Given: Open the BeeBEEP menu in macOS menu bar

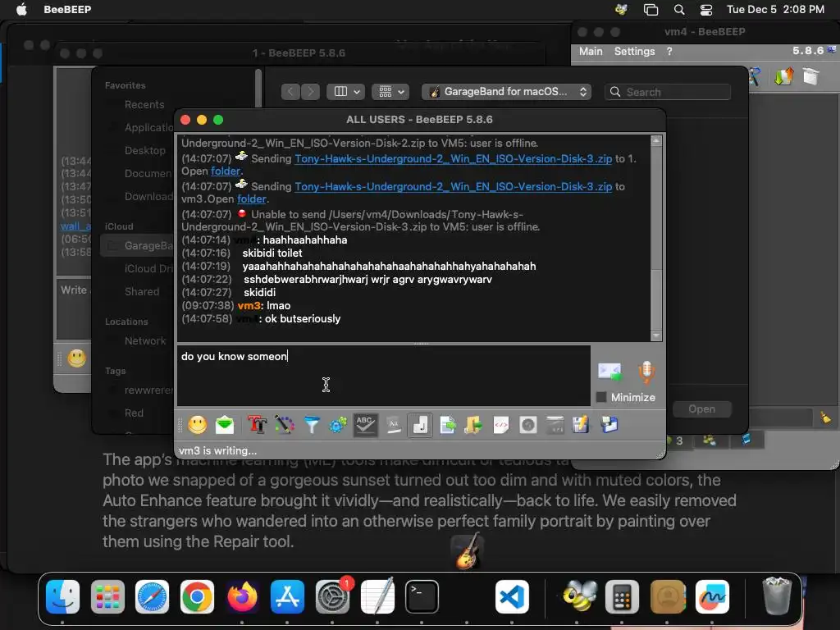Looking at the screenshot, I should 67,9.
